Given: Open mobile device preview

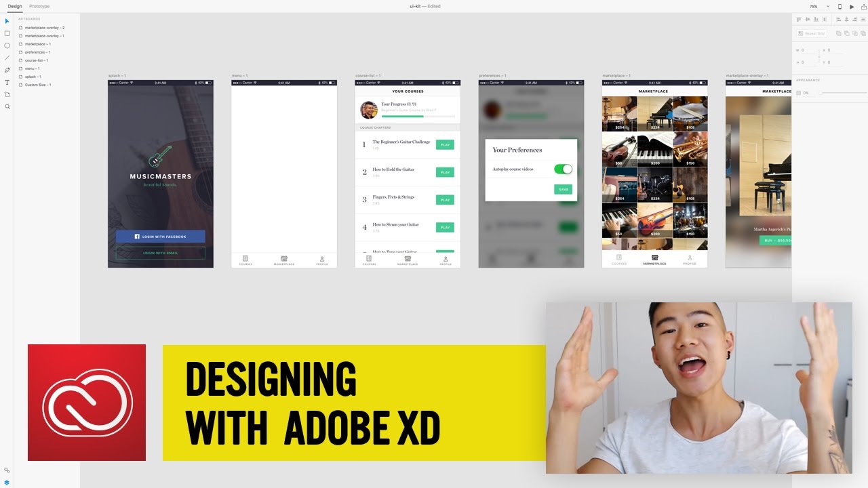Looking at the screenshot, I should [x=840, y=6].
